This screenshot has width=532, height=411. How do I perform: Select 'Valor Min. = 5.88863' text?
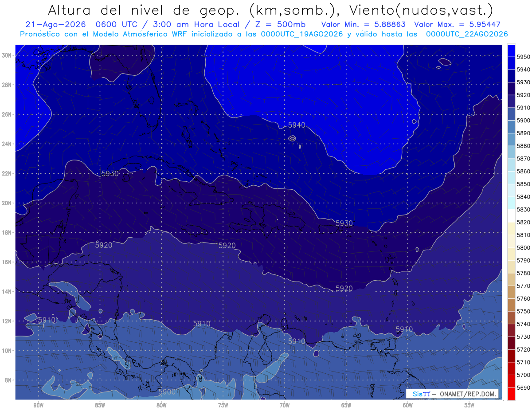[x=364, y=24]
